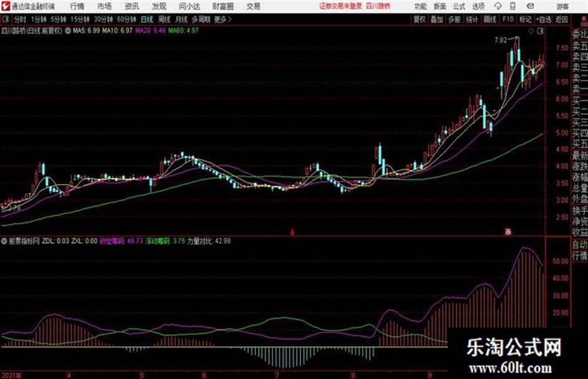Open the 资讯 menu

pyautogui.click(x=132, y=6)
